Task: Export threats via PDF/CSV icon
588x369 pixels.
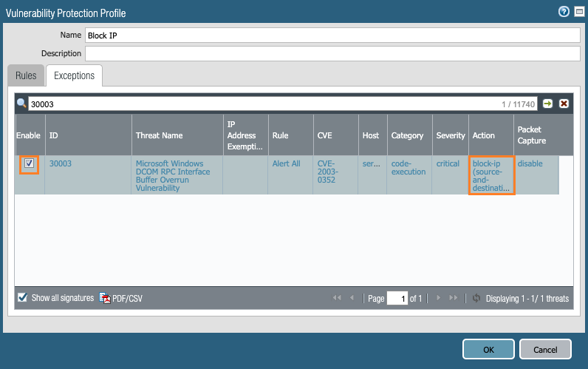Action: pos(105,298)
